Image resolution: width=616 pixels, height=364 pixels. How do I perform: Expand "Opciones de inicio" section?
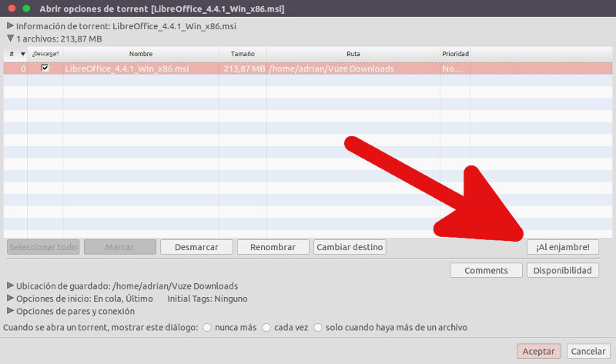coord(9,298)
